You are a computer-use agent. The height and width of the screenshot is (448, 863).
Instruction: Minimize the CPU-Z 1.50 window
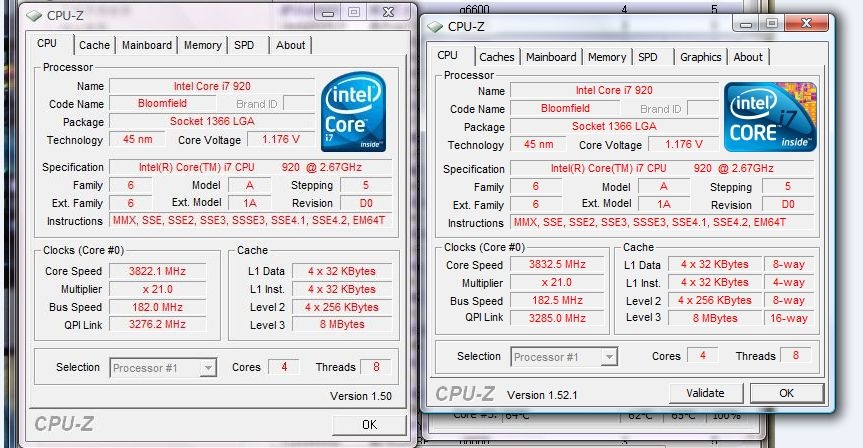click(x=329, y=13)
